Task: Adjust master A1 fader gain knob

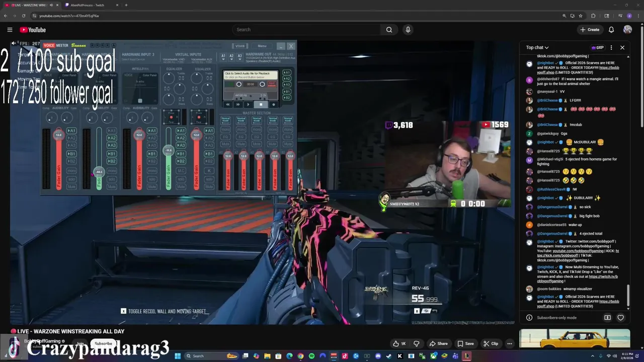Action: [x=228, y=156]
